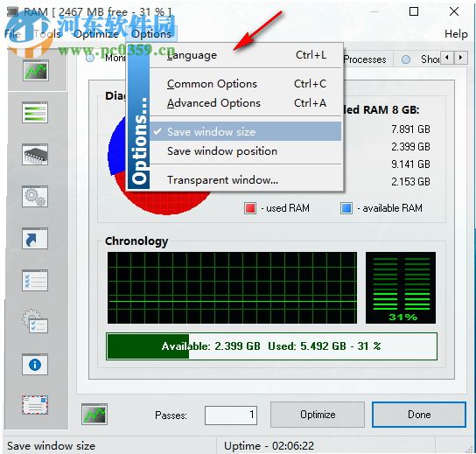Click the gears settings sidebar icon
Viewport: 476px width, 454px height.
(35, 197)
